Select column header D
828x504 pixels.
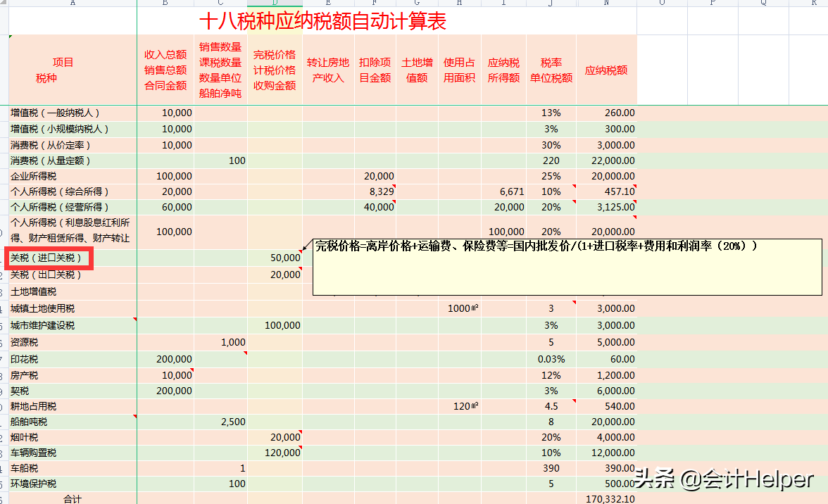(x=275, y=4)
